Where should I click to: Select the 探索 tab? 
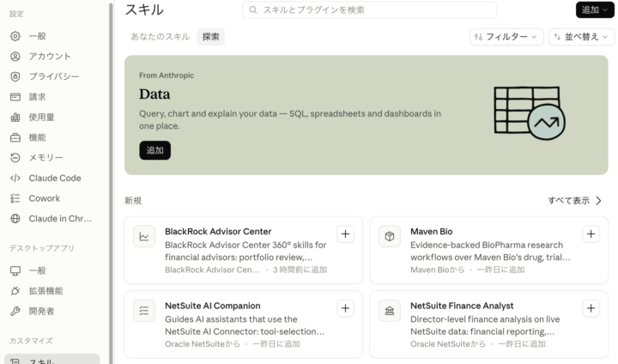click(211, 37)
